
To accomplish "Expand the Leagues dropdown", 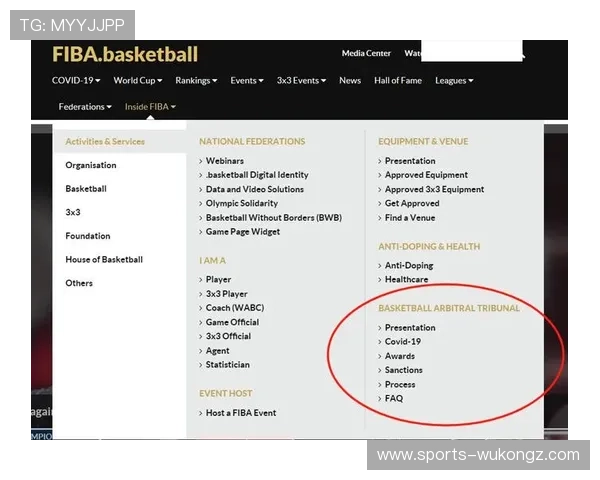I will [x=454, y=80].
